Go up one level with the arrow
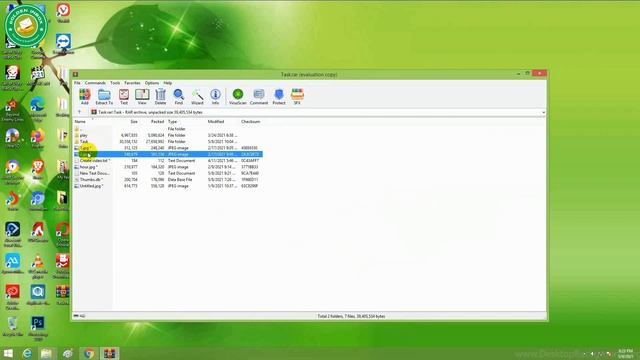 (80, 112)
